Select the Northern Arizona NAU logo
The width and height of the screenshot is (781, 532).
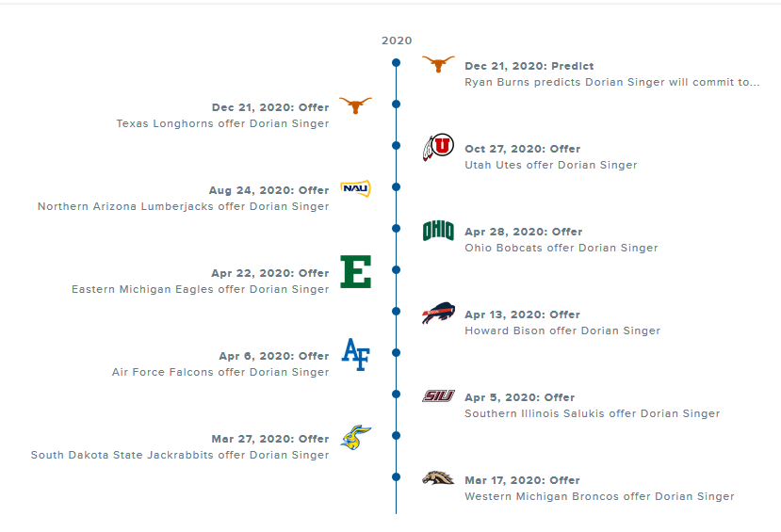point(355,188)
